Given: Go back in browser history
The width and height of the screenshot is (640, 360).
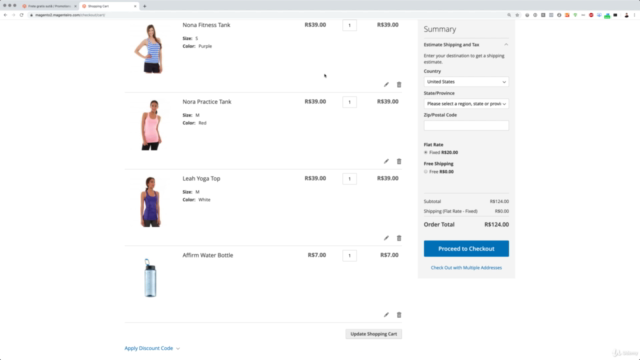Looking at the screenshot, I should coord(5,15).
